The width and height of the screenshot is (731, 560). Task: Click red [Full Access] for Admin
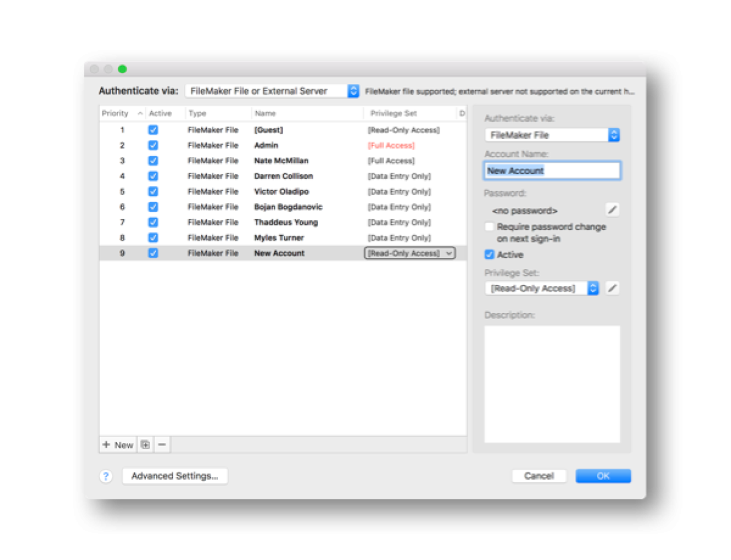pyautogui.click(x=391, y=146)
